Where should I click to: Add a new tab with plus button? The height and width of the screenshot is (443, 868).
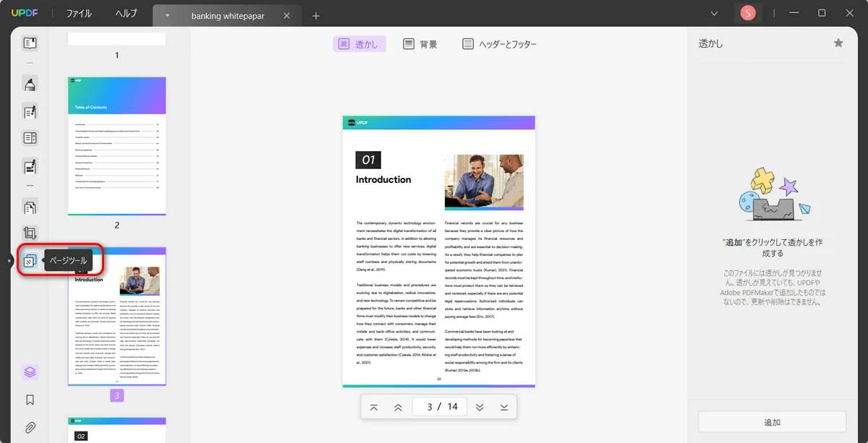pyautogui.click(x=316, y=15)
